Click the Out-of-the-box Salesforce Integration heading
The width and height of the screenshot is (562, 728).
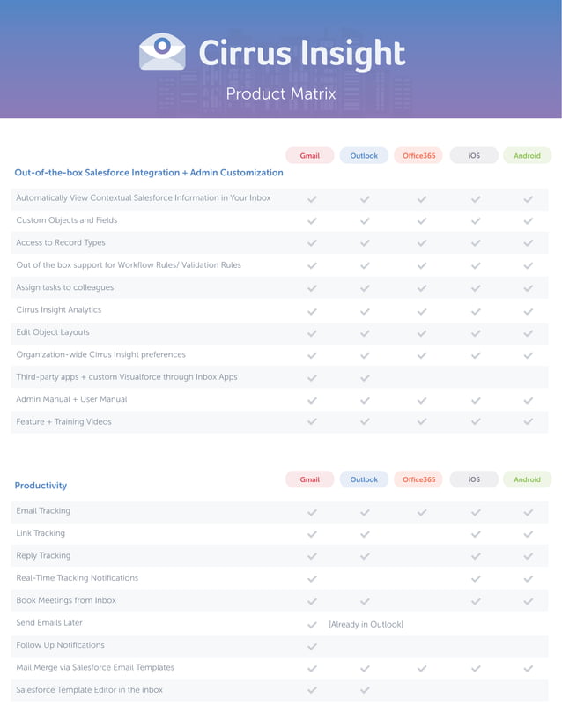[x=149, y=173]
